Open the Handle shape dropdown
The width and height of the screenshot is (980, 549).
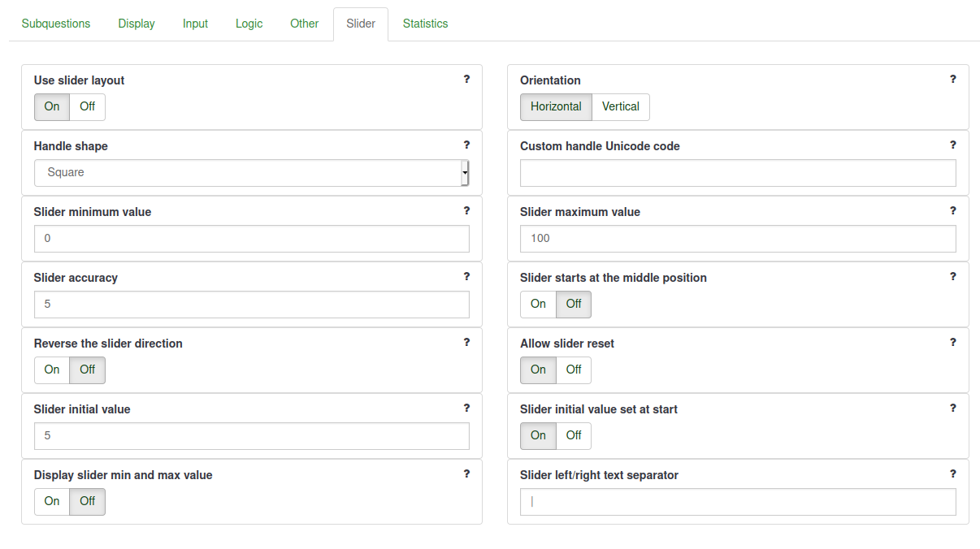pyautogui.click(x=252, y=173)
